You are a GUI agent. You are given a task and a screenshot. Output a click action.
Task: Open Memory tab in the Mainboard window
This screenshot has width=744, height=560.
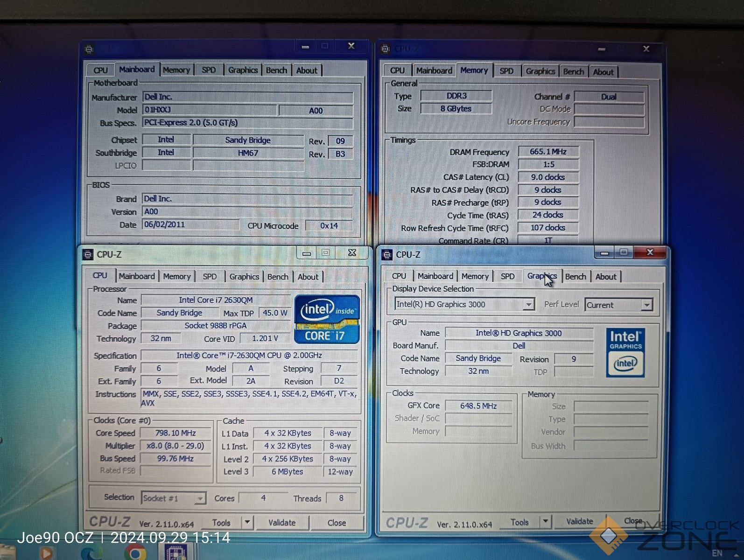coord(176,70)
